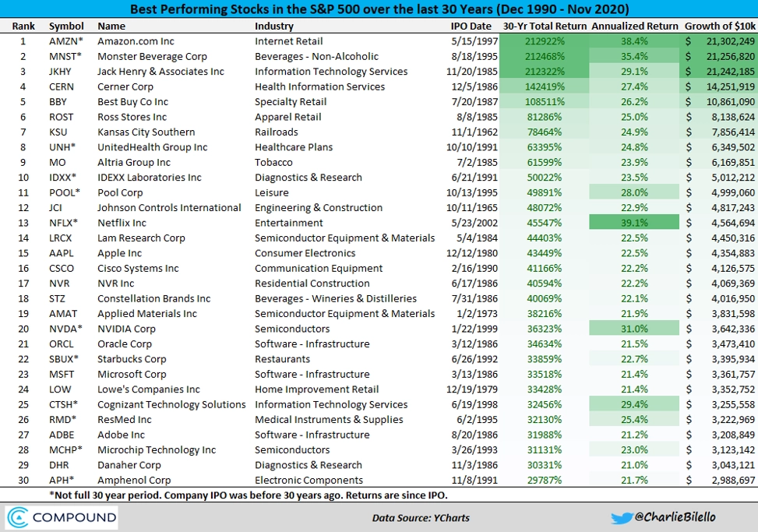
Task: Click the Restaurants industry cell
Action: [282, 359]
